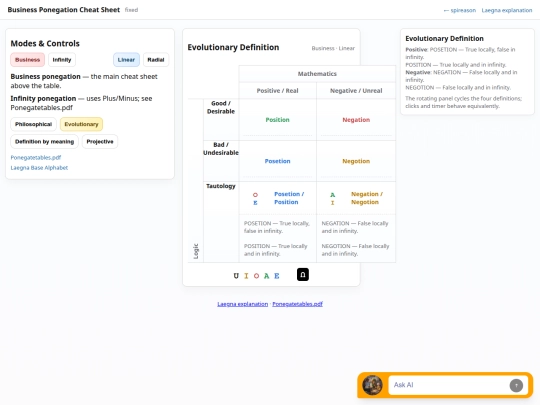This screenshot has height=405, width=540.
Task: Click the yellow I in Tautology row
Action: [x=332, y=203]
